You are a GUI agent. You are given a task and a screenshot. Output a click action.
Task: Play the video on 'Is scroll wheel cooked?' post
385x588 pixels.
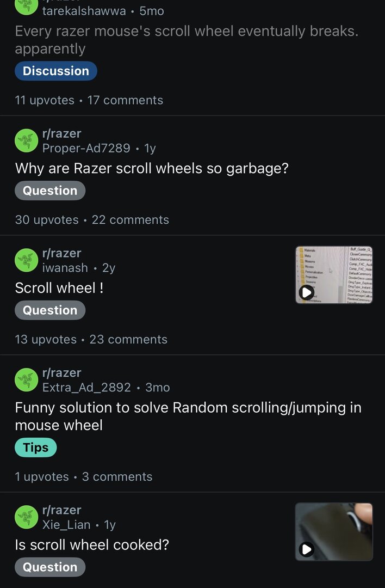click(307, 549)
